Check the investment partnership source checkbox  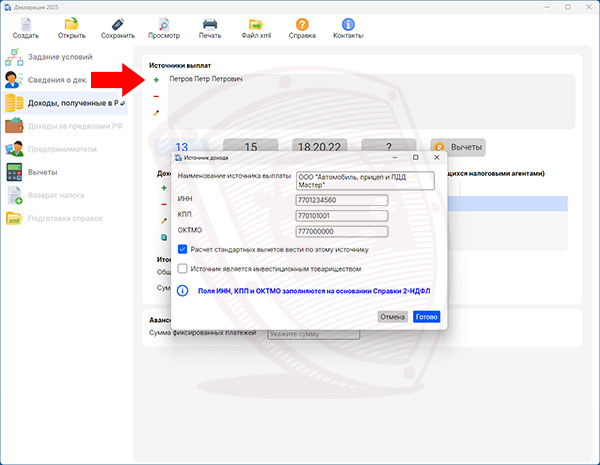[x=182, y=268]
